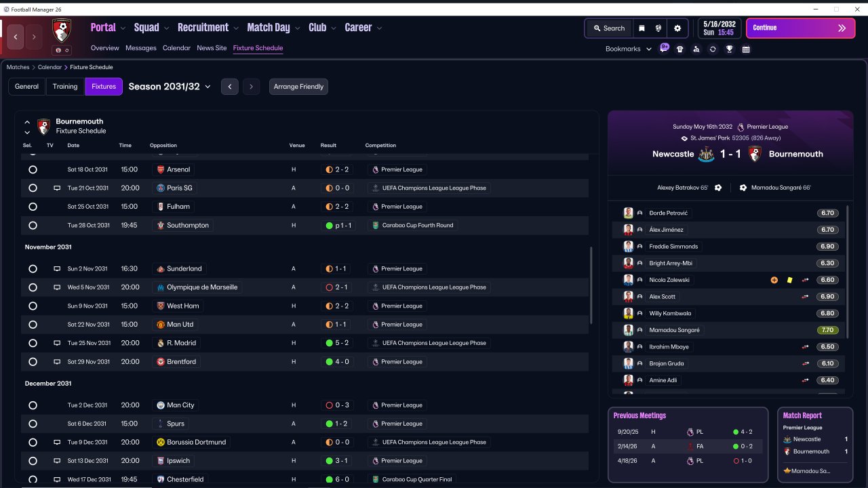Click the Arsenal club badge icon
Image resolution: width=868 pixels, height=488 pixels.
161,169
